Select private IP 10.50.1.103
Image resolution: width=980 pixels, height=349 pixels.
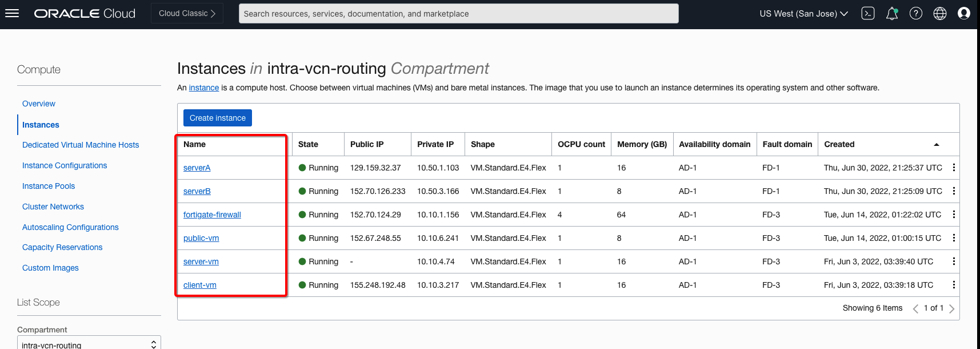pyautogui.click(x=438, y=168)
